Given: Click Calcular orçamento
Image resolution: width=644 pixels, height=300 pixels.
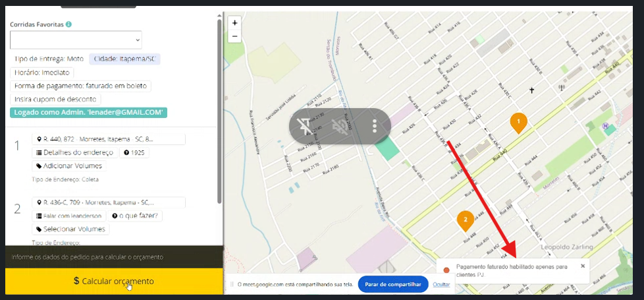Looking at the screenshot, I should pos(114,282).
